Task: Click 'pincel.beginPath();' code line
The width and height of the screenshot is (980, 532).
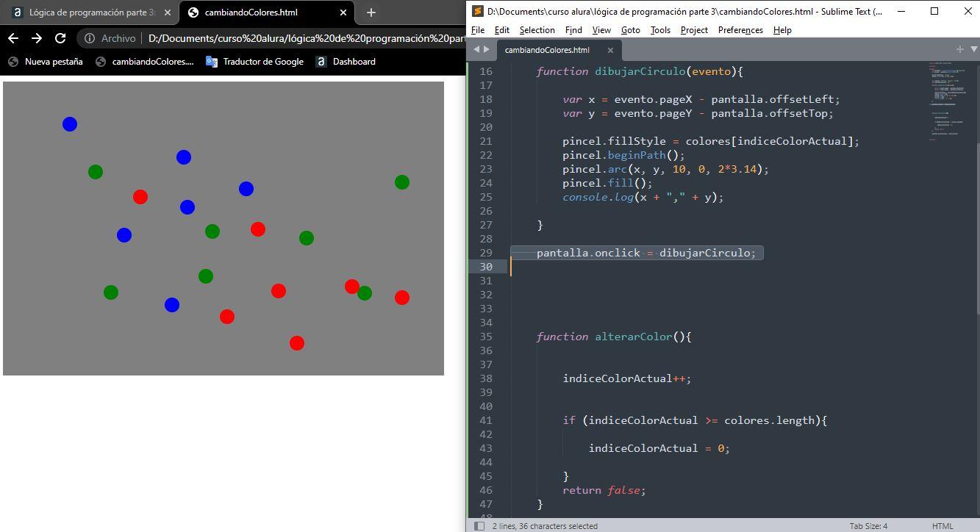Action: click(x=623, y=155)
